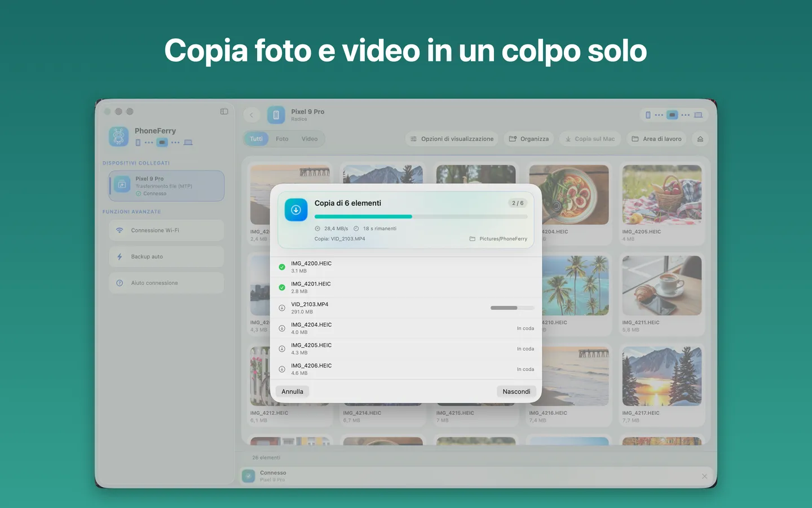Open Connessione Wi-Fi
Screen dimensions: 812x508
point(166,230)
